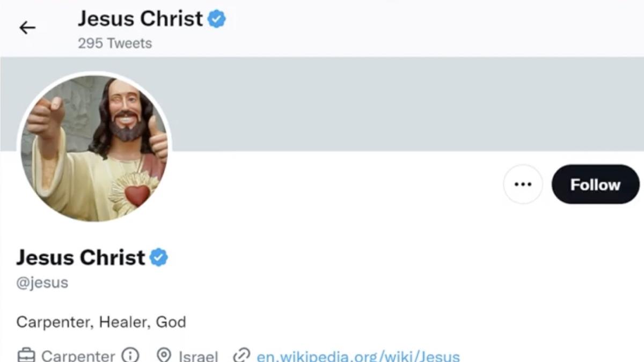The image size is (644, 362).
Task: Click the verified checkmark beside profile name
Action: pyautogui.click(x=159, y=257)
